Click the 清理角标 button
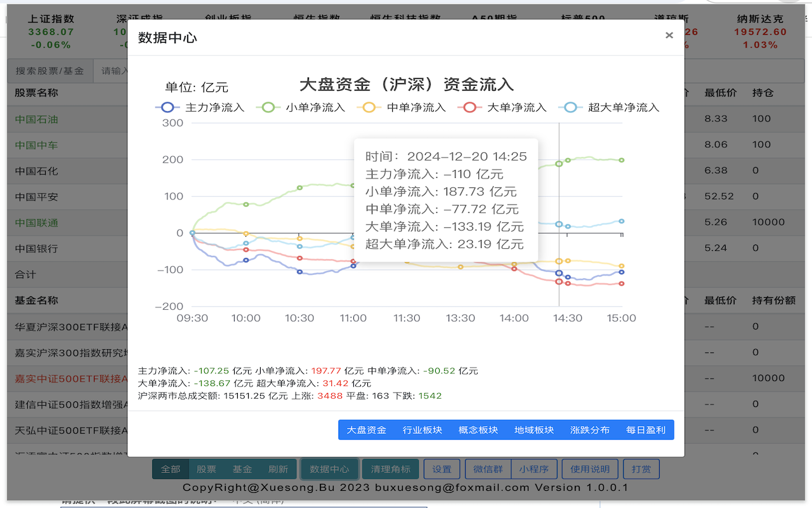 (x=391, y=469)
